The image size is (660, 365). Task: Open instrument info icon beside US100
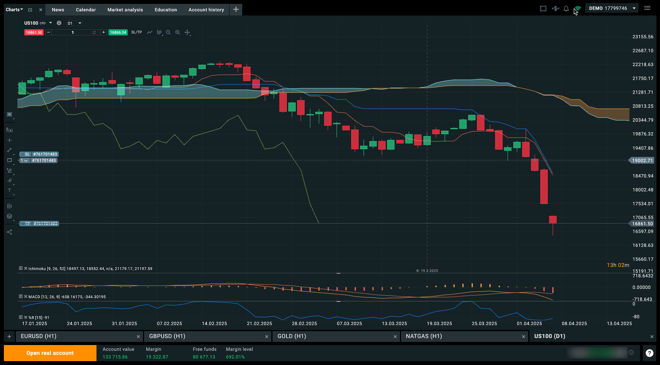click(59, 23)
